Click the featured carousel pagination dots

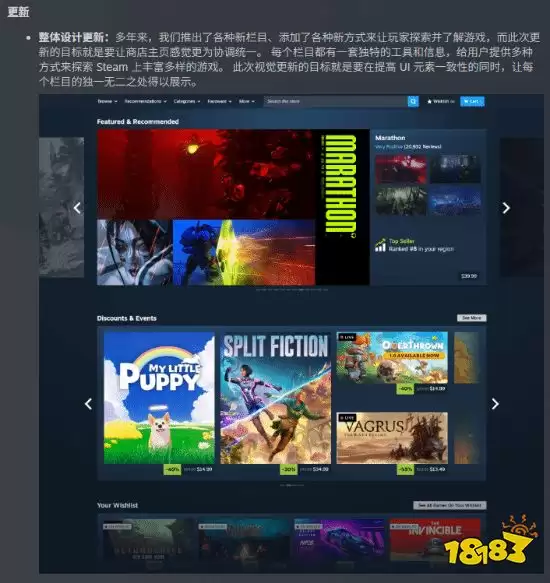[292, 289]
